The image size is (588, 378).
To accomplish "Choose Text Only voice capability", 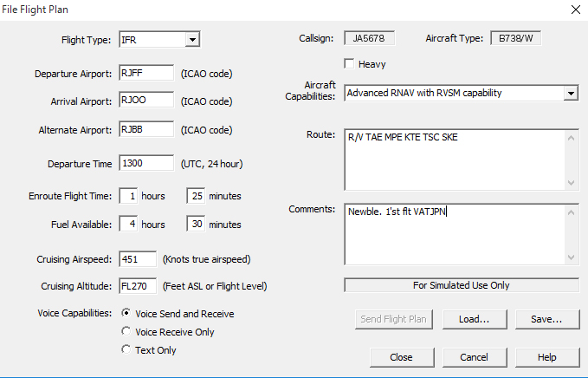I will click(126, 350).
